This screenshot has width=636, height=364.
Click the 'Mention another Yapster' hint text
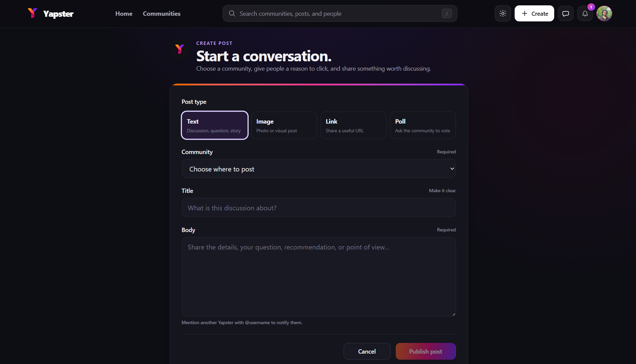tap(242, 322)
